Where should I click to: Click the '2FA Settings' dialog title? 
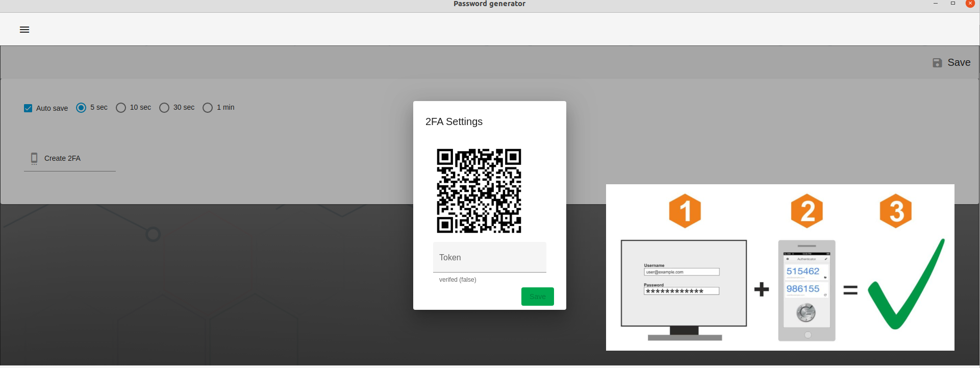[454, 121]
